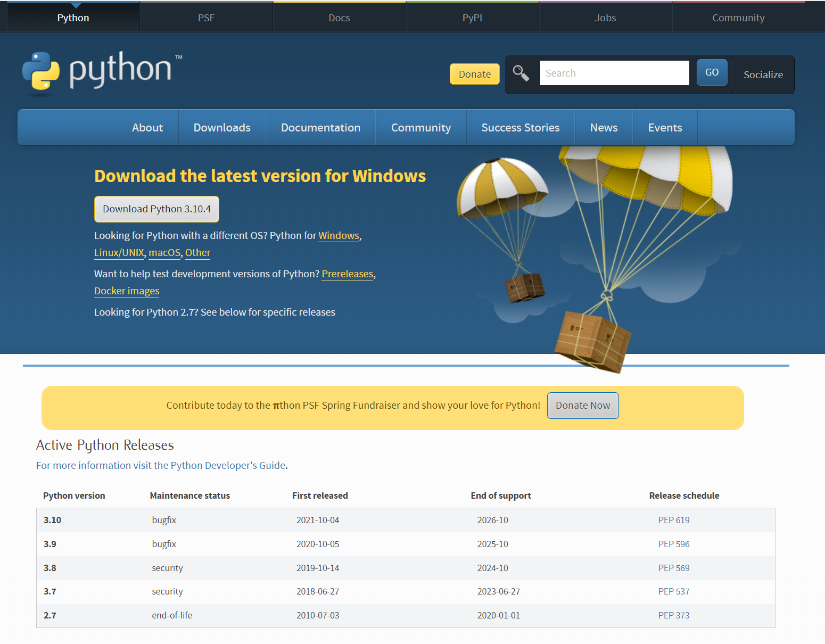
Task: Click the Donate Now button
Action: pos(583,406)
